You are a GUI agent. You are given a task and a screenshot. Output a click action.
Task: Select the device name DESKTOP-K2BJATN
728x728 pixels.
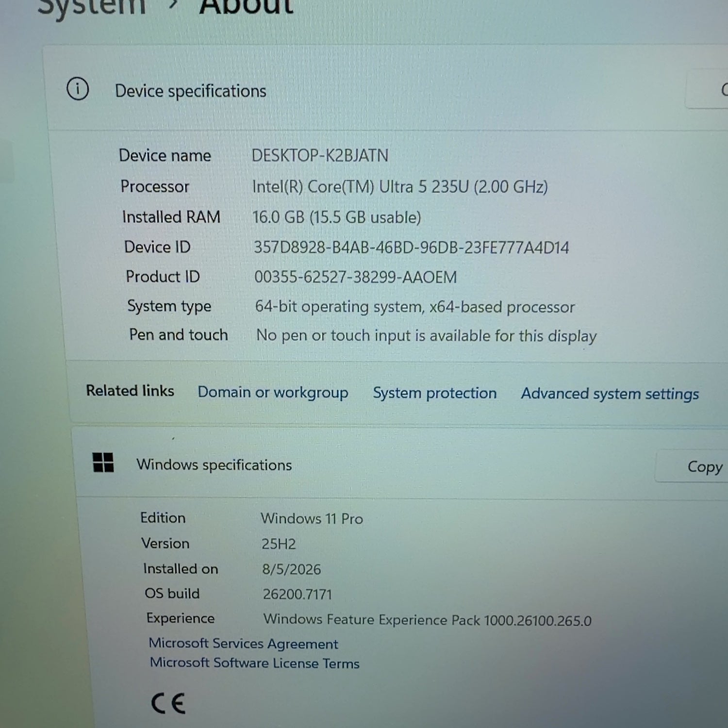tap(320, 156)
